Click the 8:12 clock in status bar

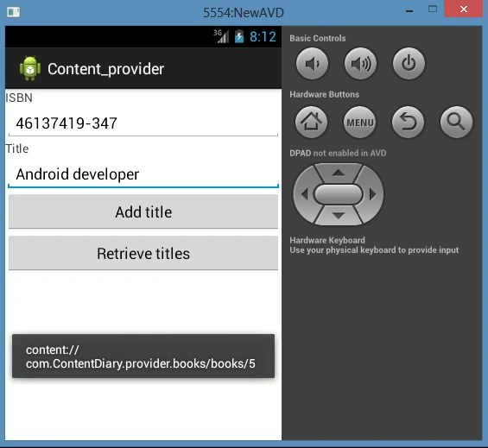tap(263, 37)
